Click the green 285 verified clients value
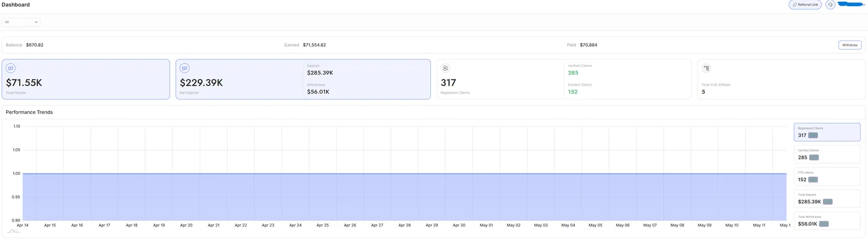The image size is (868, 240). tap(573, 73)
